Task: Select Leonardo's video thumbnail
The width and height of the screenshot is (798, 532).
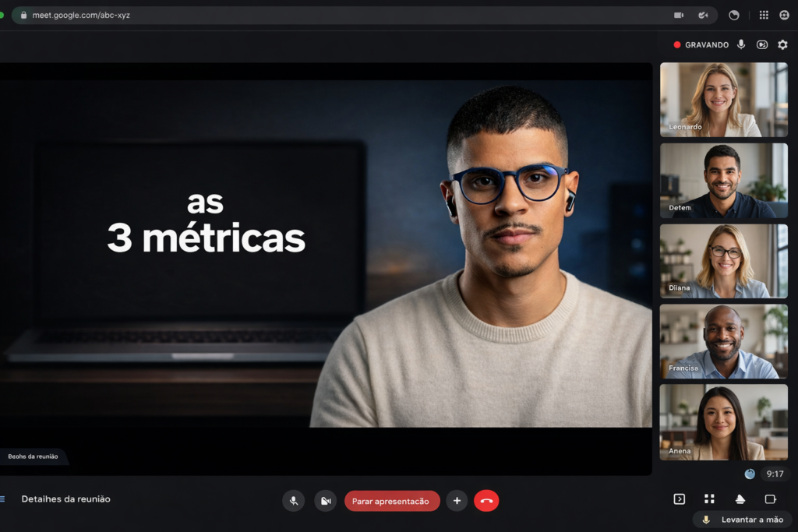Action: tap(723, 100)
